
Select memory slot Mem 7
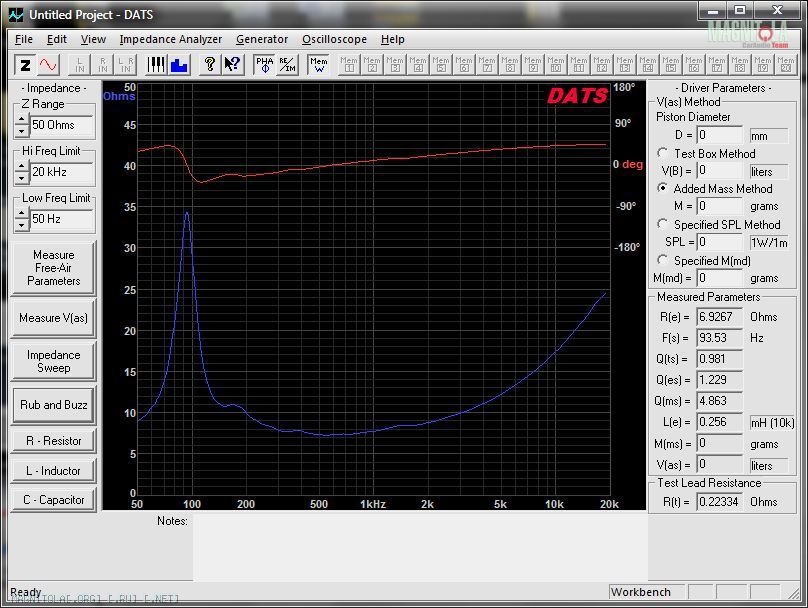487,65
